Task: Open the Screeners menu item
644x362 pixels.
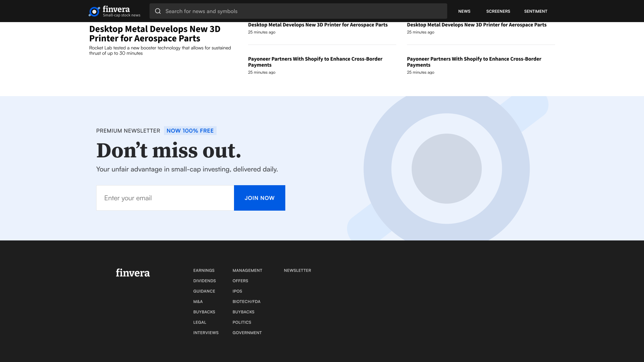Action: [x=498, y=11]
